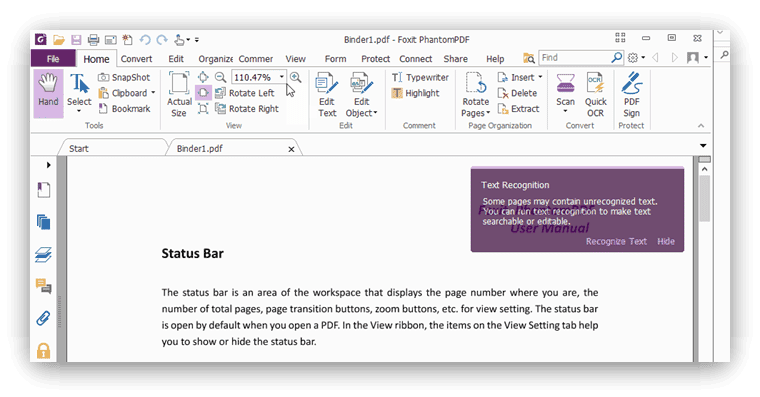Screen dimensions: 760x397
Task: Open the Share ribbon tab
Action: [456, 59]
